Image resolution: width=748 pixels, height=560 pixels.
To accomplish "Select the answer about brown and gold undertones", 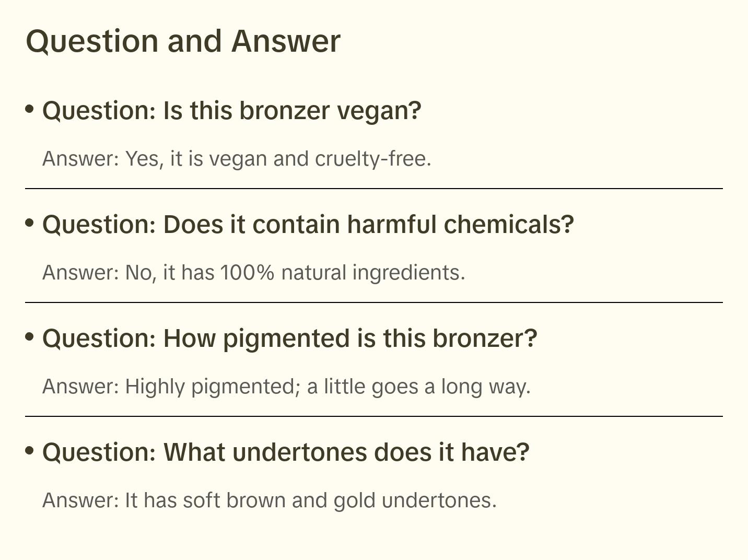I will point(269,500).
